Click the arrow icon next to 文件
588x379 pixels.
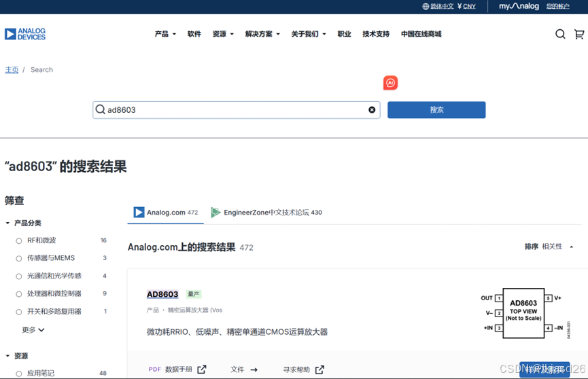coord(254,369)
